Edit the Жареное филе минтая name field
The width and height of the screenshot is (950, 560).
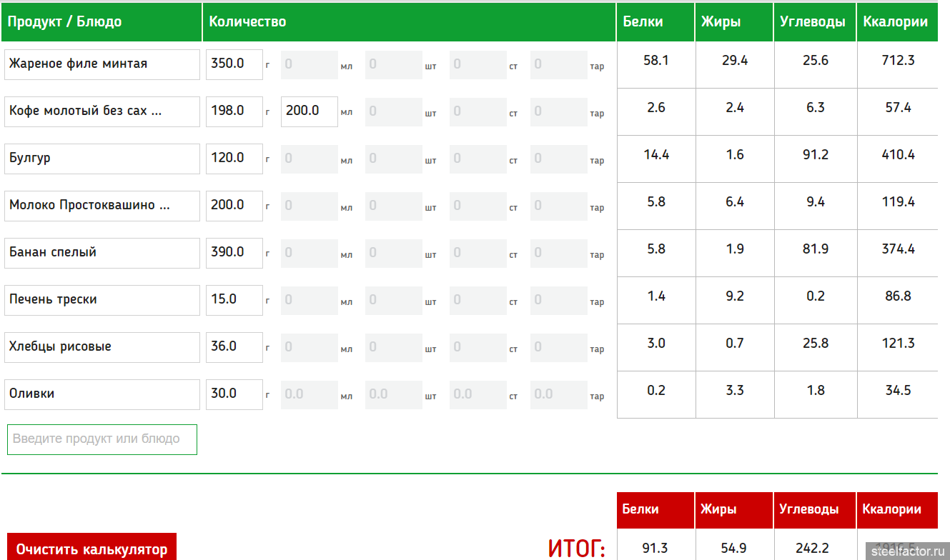[102, 64]
